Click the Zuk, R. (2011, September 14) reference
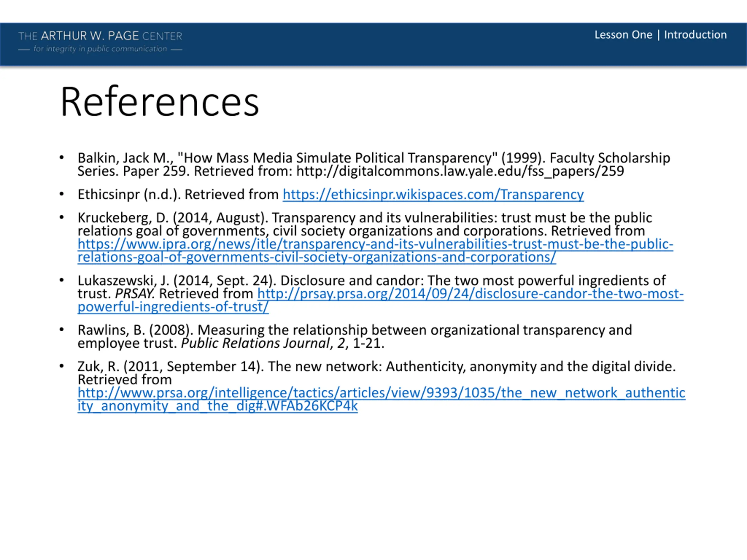This screenshot has width=747, height=560. (381, 386)
